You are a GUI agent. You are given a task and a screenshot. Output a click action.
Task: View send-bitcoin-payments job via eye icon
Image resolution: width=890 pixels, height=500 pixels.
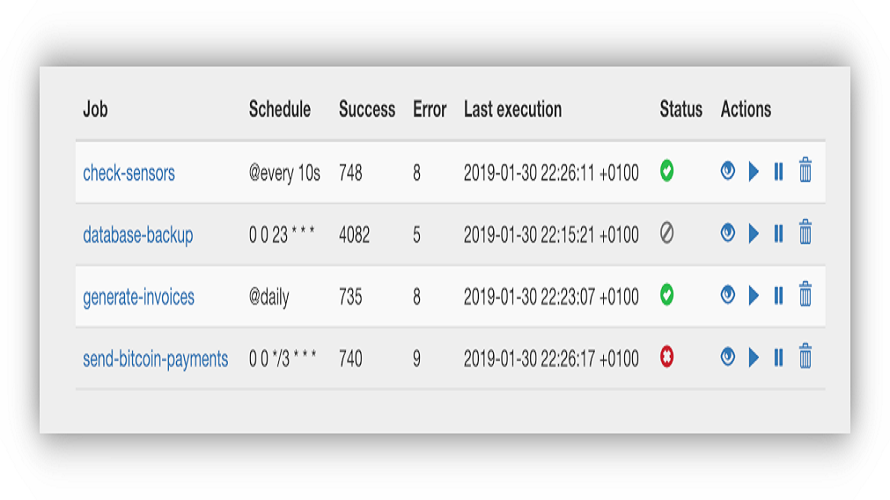[x=727, y=356]
